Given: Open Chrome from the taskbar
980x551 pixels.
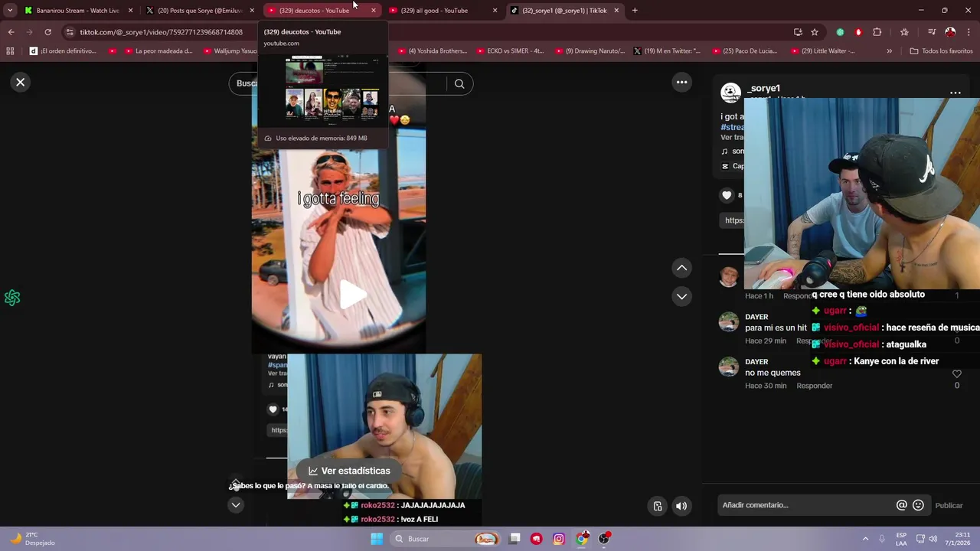Looking at the screenshot, I should pyautogui.click(x=582, y=539).
